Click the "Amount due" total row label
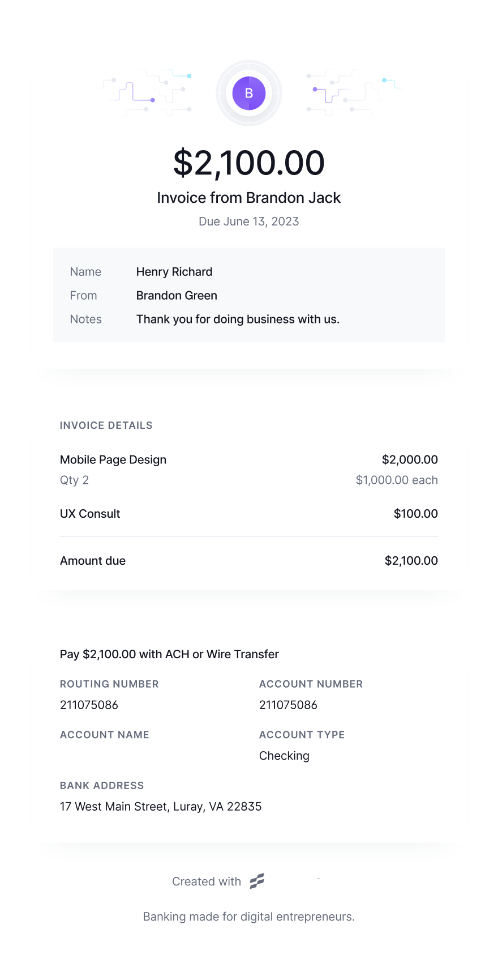498x980 pixels. [x=93, y=561]
